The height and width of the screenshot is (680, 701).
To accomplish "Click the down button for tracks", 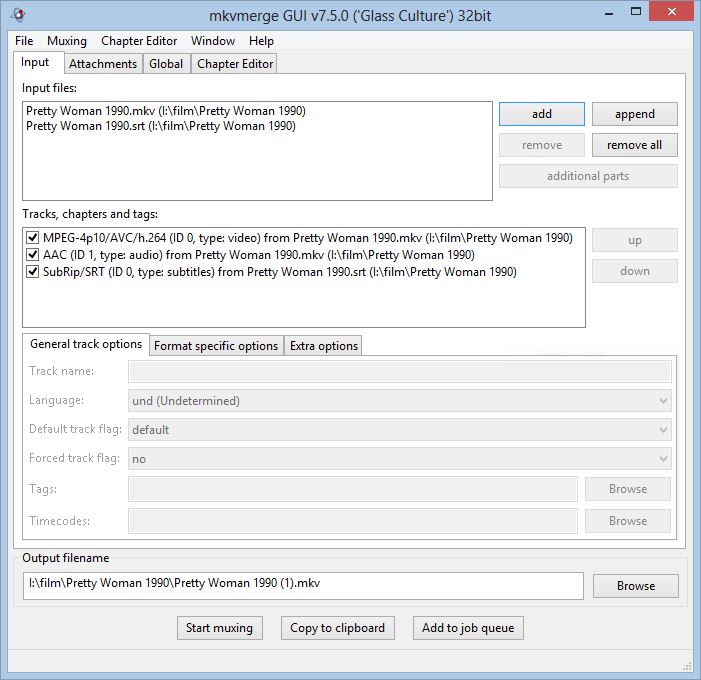I will click(x=635, y=271).
